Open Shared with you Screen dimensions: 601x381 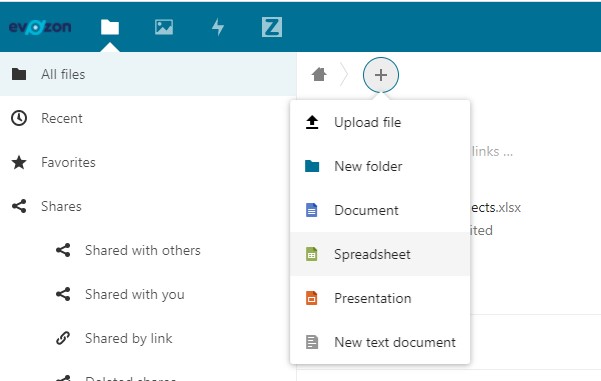(148, 294)
